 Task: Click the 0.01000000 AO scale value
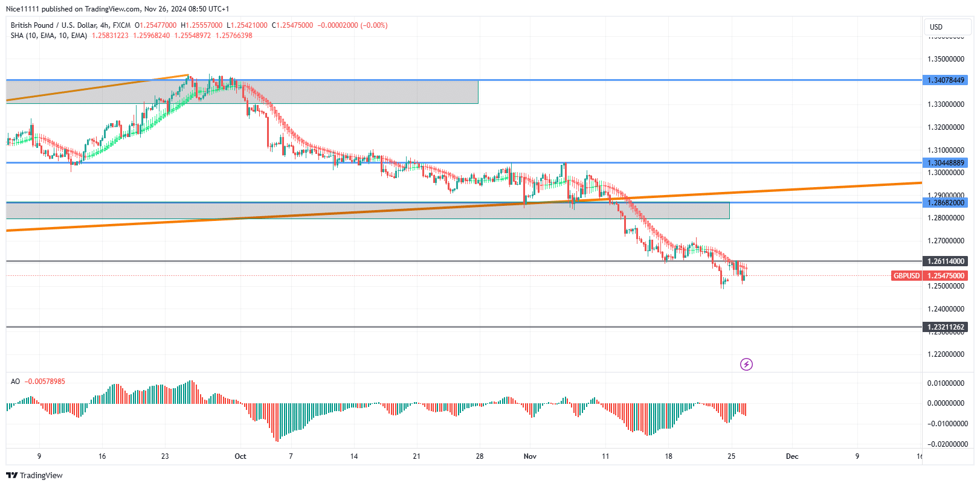coord(946,383)
